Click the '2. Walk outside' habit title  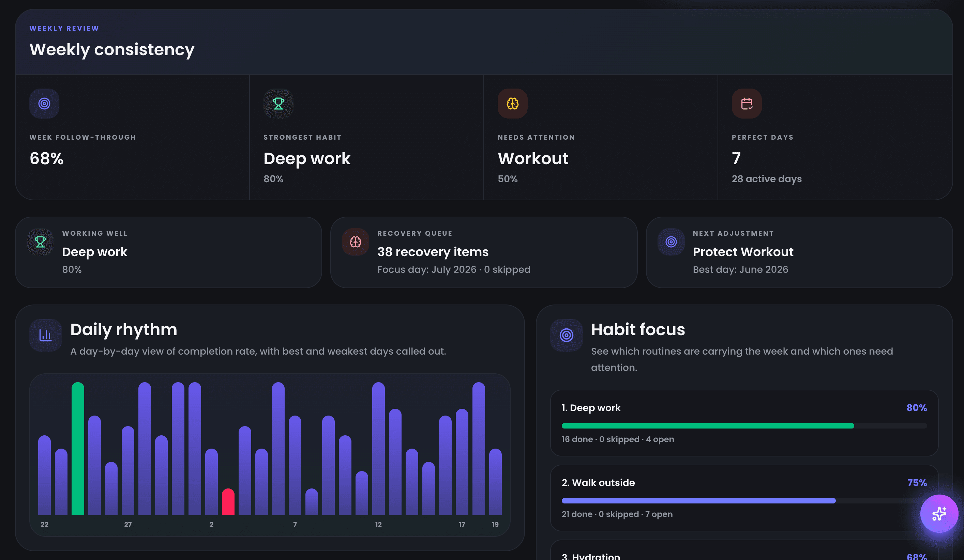pyautogui.click(x=598, y=483)
